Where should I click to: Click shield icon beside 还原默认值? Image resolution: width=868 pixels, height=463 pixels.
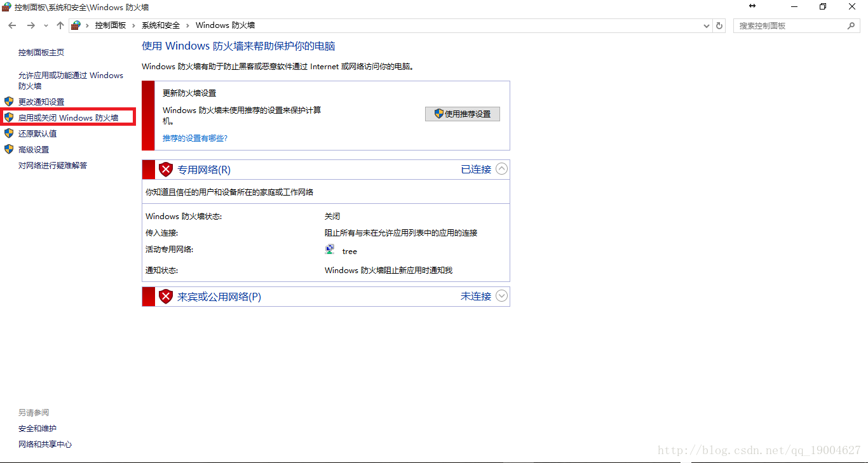[9, 133]
